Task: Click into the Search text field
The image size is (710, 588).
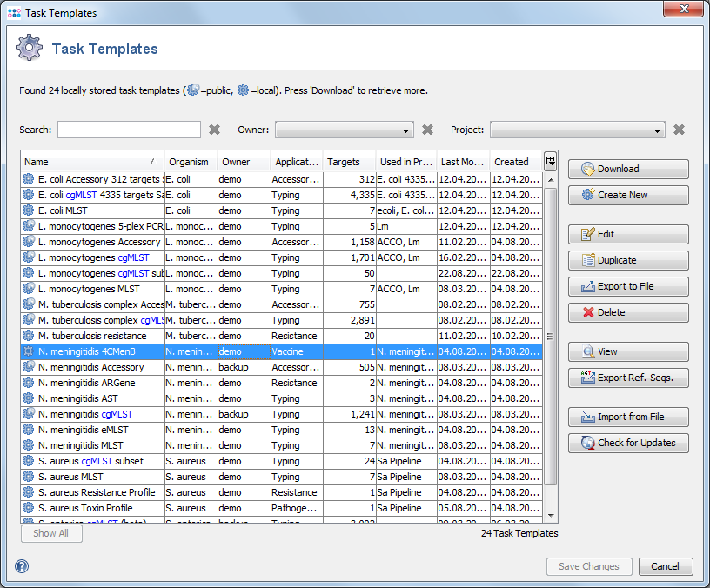Action: [x=129, y=130]
